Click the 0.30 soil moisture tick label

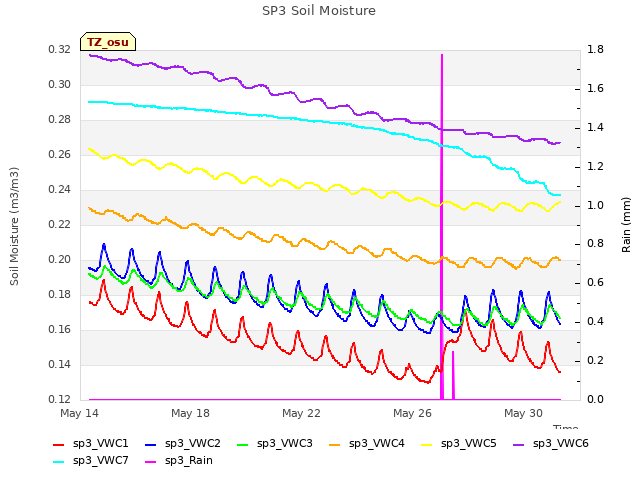coord(60,84)
